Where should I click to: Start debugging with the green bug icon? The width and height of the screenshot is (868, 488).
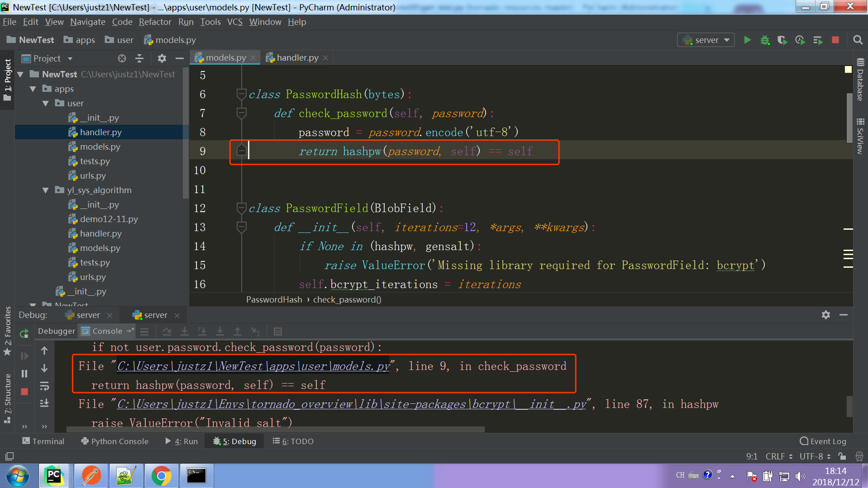coord(765,40)
